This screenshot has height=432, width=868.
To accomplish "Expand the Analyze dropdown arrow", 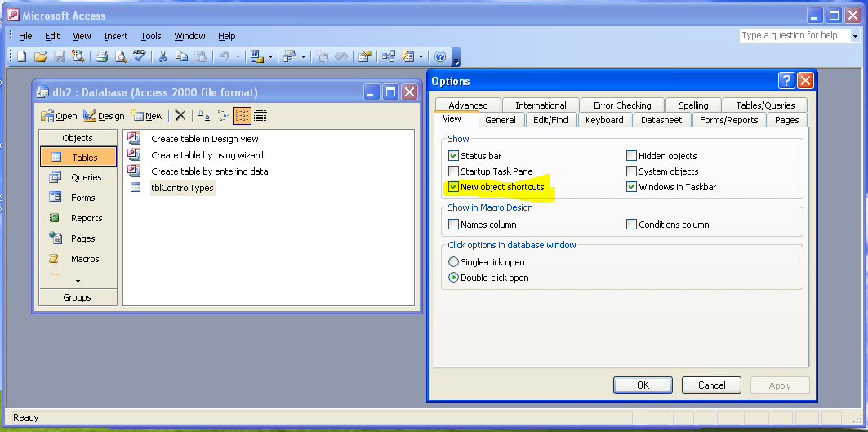I will [x=304, y=56].
